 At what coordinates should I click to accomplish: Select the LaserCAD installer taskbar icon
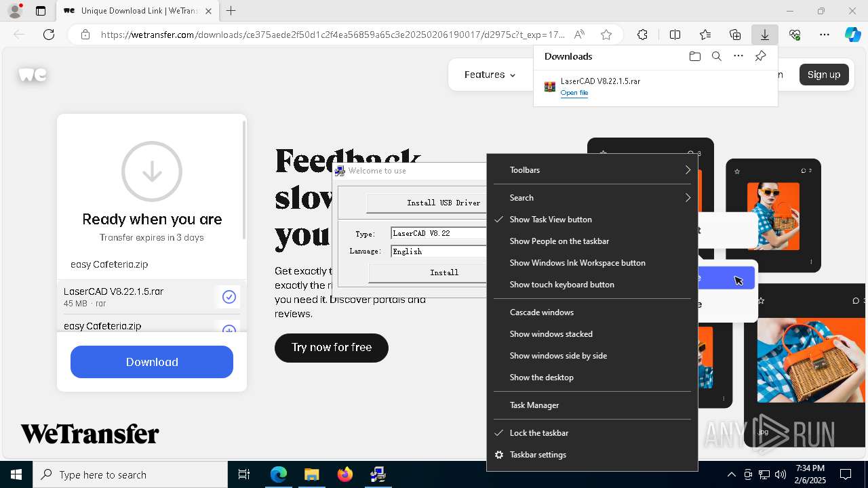[x=378, y=474]
